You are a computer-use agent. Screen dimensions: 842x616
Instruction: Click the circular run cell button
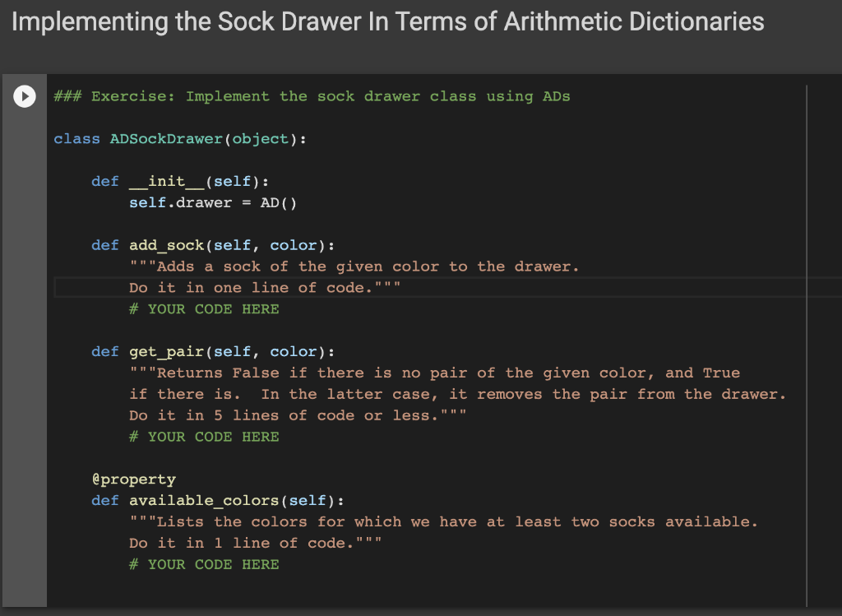point(24,95)
